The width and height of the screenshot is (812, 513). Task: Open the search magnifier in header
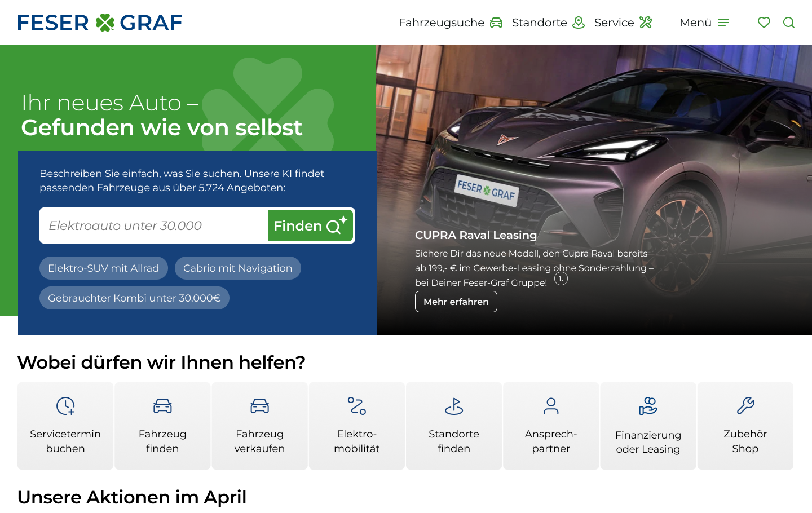coord(789,23)
